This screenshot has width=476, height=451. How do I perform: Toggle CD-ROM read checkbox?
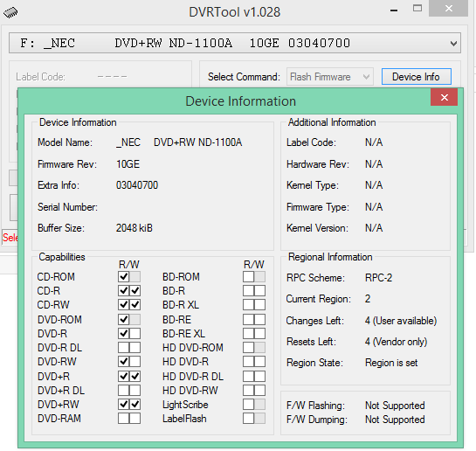pyautogui.click(x=123, y=277)
